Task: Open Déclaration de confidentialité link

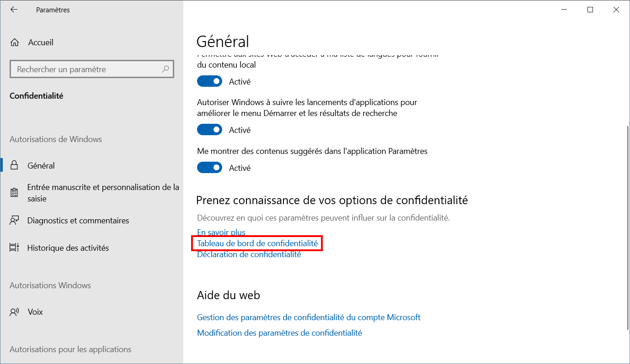Action: [x=249, y=254]
